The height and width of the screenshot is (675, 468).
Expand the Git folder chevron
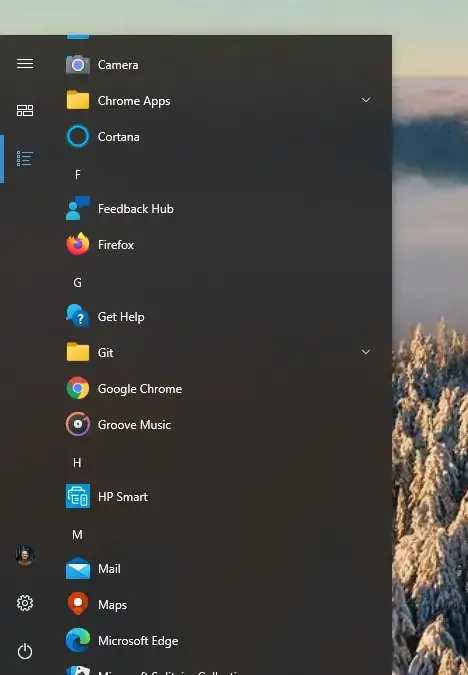click(366, 352)
